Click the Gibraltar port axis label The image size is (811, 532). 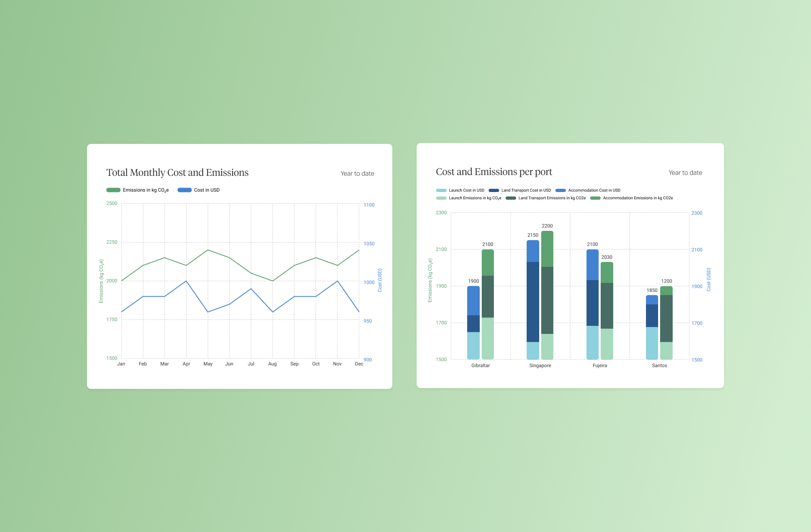(481, 365)
